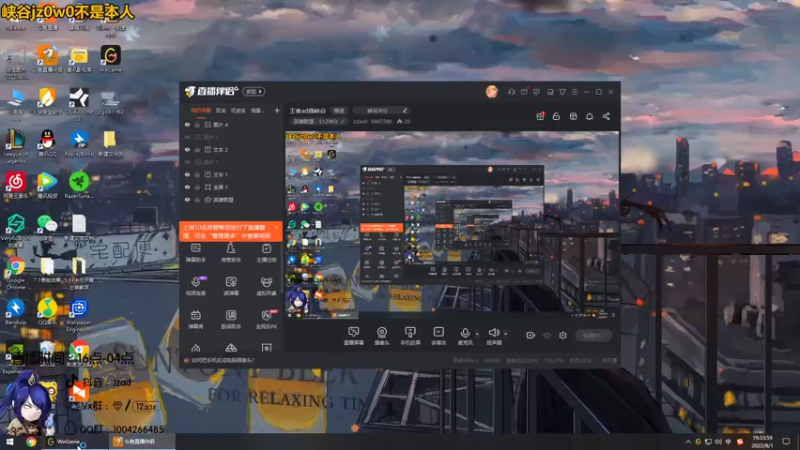Open the mail icon with red dot
This screenshot has width=800, height=450.
[524, 92]
